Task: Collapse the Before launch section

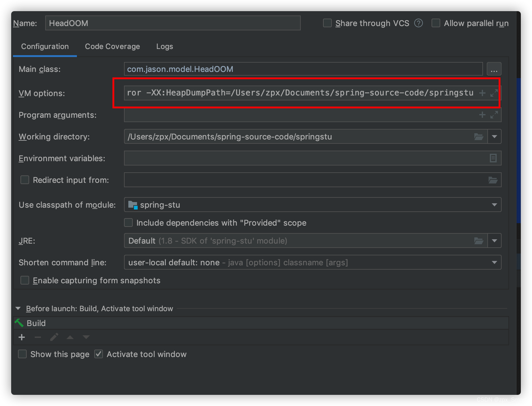Action: click(x=18, y=308)
